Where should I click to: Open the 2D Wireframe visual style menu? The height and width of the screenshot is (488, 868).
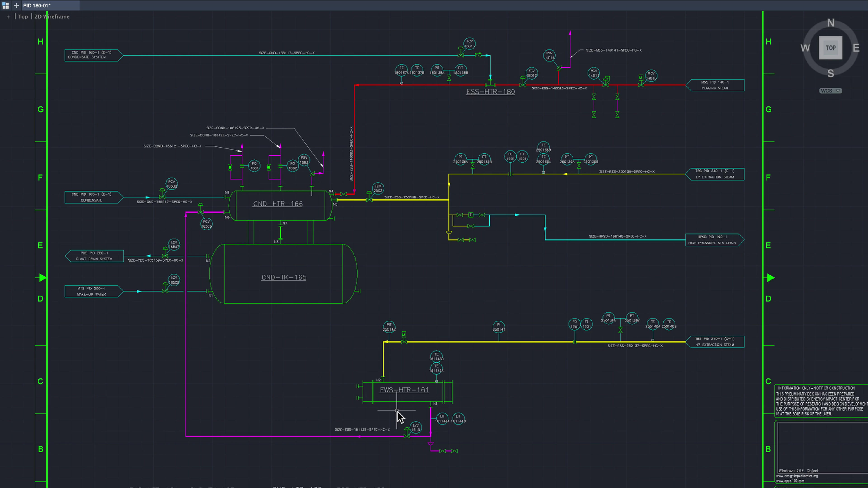click(x=52, y=16)
